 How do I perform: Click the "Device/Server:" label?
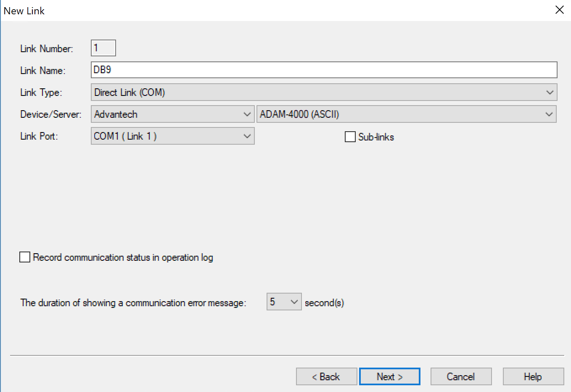point(51,114)
